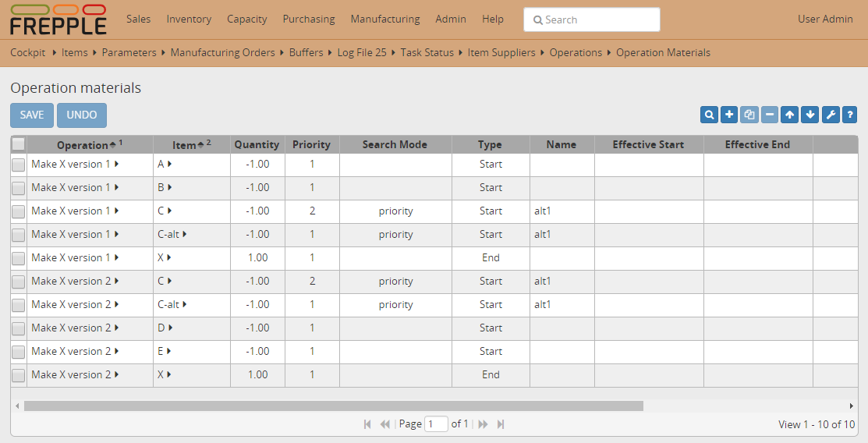The image size is (868, 443).
Task: Check row Make X version 2, item E
Action: click(x=18, y=352)
